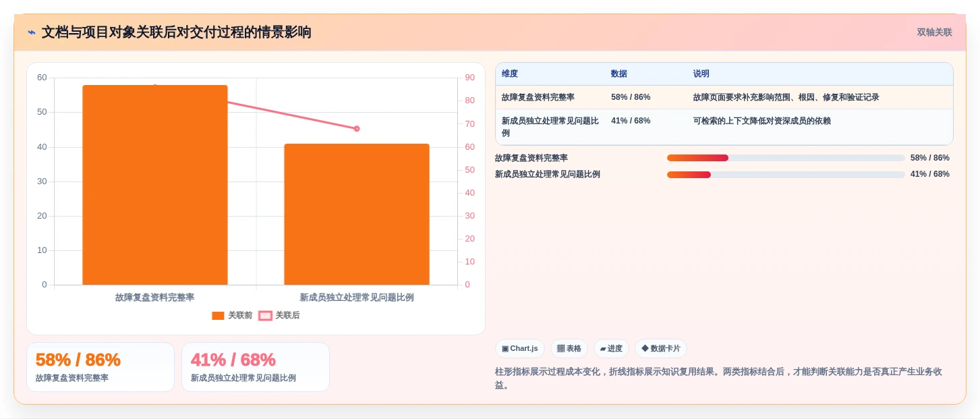Click the 表格 tag chip
Screen dimensions: 980x419
click(569, 349)
